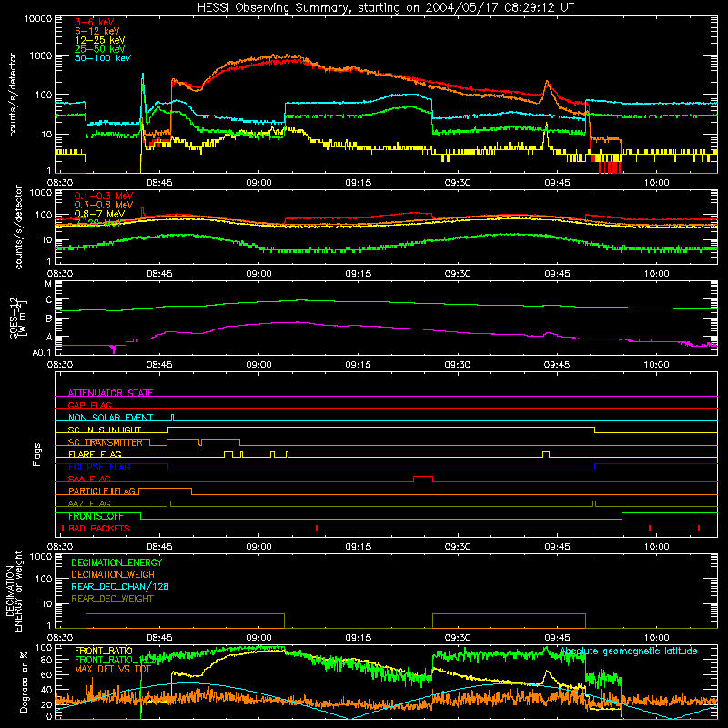
Task: Select the red 3-6 keV legend label
Action: coord(95,22)
